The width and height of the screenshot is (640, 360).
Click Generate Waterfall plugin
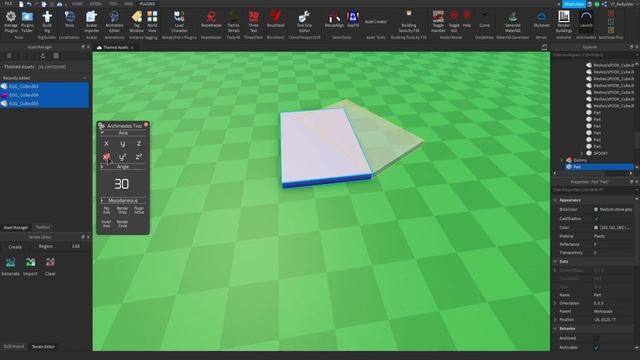pyautogui.click(x=513, y=22)
